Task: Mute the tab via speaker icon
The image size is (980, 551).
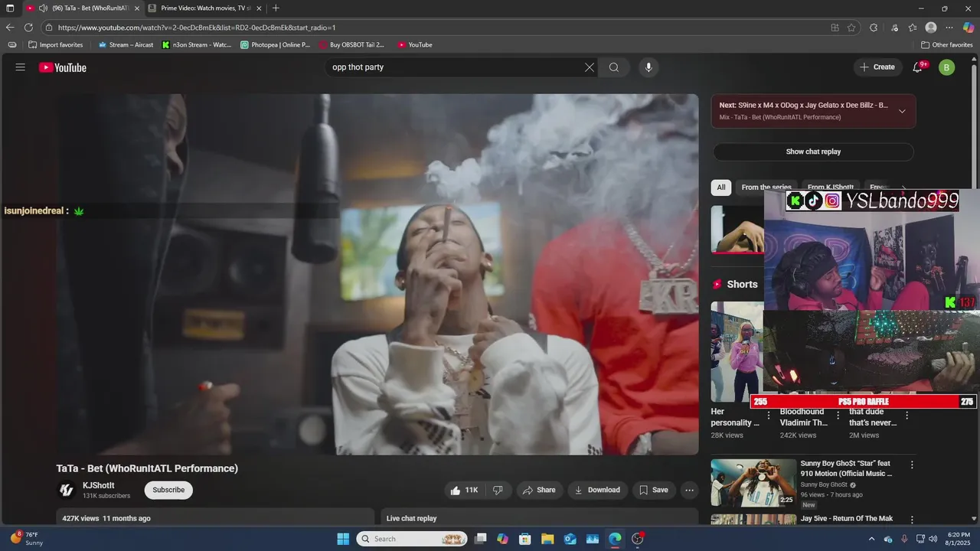Action: coord(43,8)
